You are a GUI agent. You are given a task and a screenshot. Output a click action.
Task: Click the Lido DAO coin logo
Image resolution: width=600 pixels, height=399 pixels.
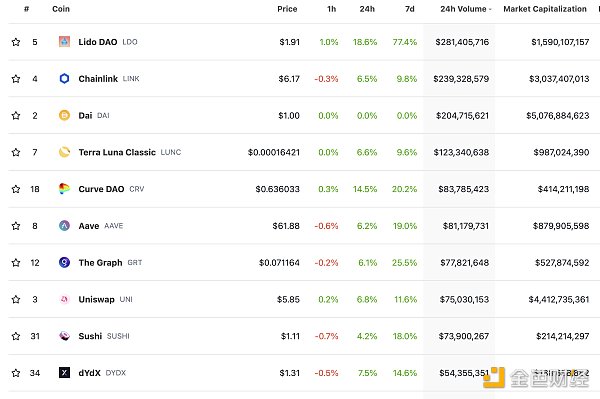(64, 42)
